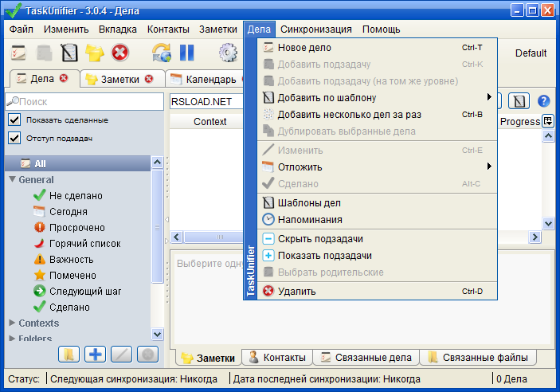Click the Context column header
Image resolution: width=560 pixels, height=392 pixels.
click(210, 121)
